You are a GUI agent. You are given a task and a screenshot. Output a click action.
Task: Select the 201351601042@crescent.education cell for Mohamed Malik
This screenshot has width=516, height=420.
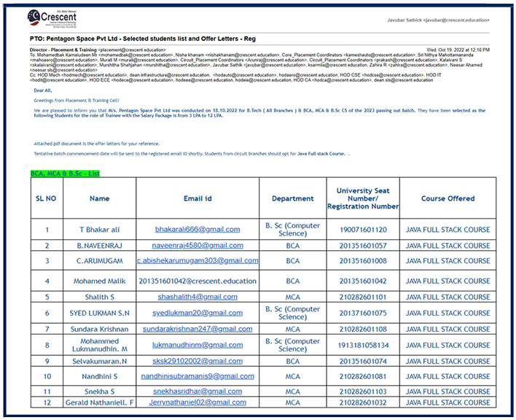click(197, 281)
